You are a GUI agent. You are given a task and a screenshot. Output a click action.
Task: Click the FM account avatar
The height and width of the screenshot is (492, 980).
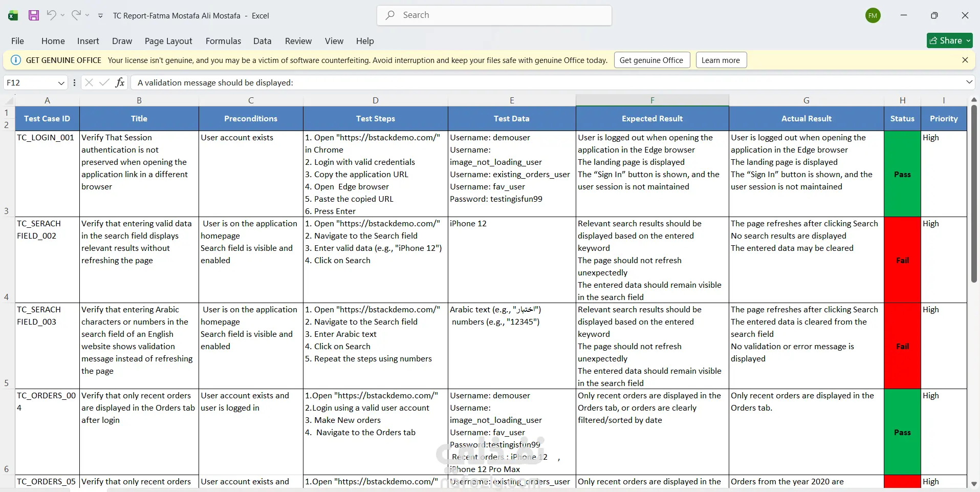(873, 15)
